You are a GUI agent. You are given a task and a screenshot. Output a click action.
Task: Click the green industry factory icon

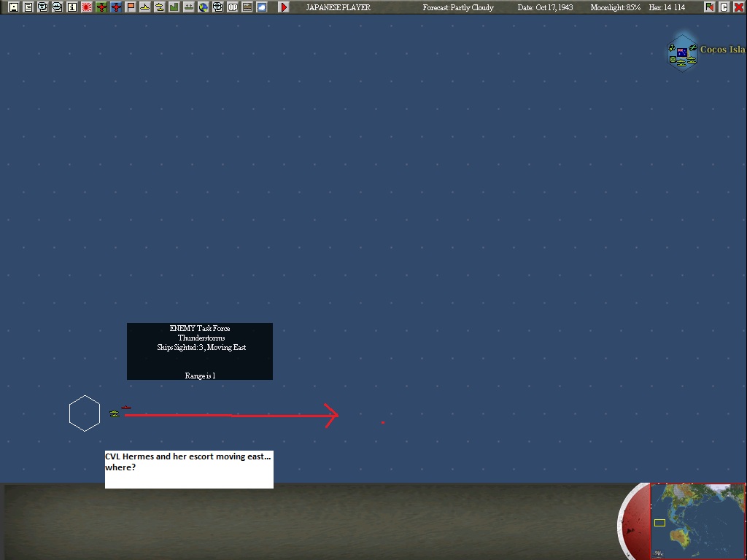pyautogui.click(x=174, y=7)
